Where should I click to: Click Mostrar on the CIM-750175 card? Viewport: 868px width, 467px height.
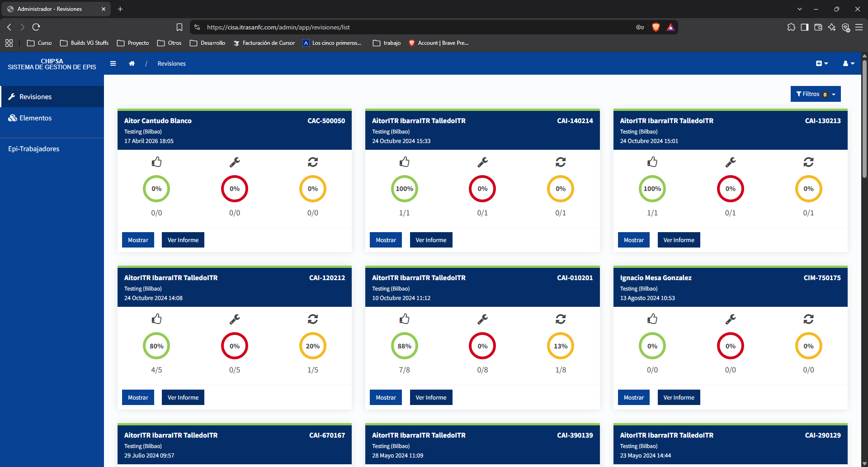[634, 397]
